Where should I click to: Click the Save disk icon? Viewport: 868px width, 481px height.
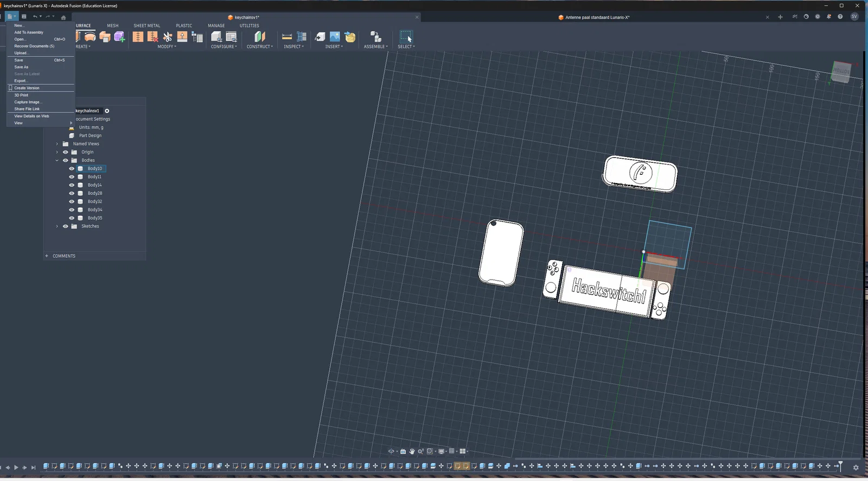coord(24,17)
